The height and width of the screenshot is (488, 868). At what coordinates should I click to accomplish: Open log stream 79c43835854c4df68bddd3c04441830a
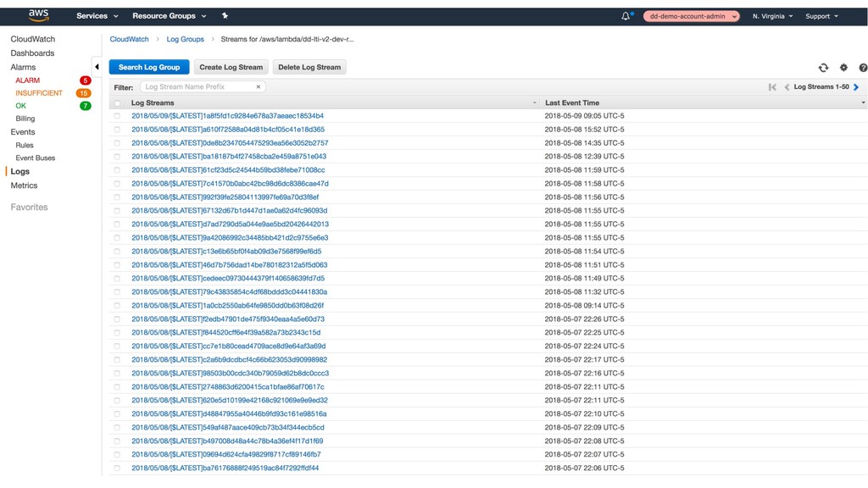click(x=229, y=292)
